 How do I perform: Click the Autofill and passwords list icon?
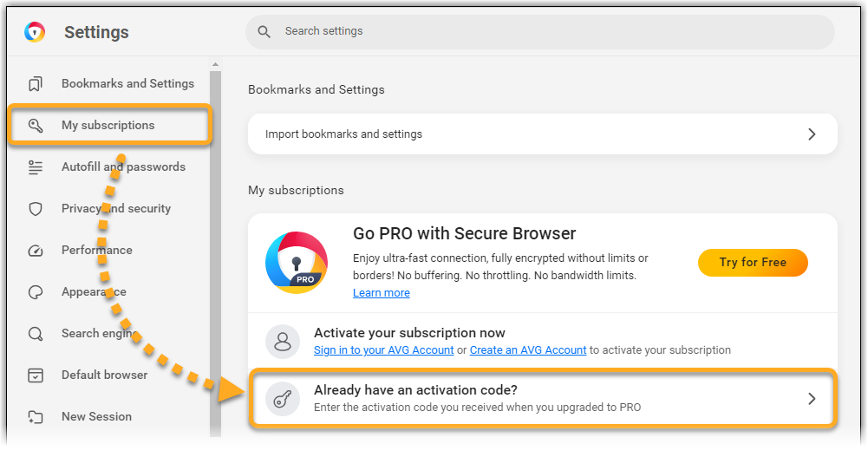[36, 167]
